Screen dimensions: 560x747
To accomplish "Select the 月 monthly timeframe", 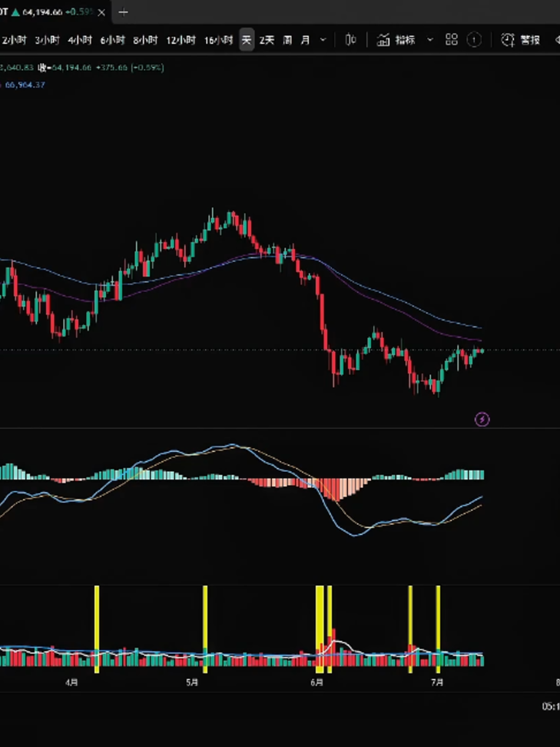I will [305, 40].
